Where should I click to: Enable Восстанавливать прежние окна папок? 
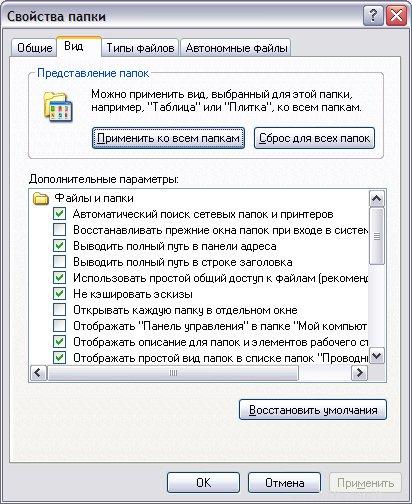point(59,230)
